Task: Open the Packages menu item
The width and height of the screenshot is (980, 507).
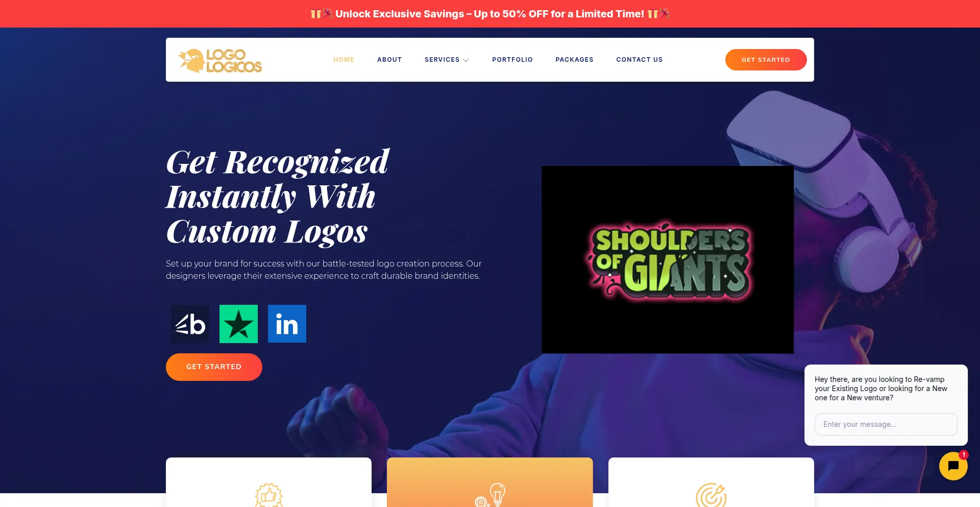Action: [x=574, y=60]
